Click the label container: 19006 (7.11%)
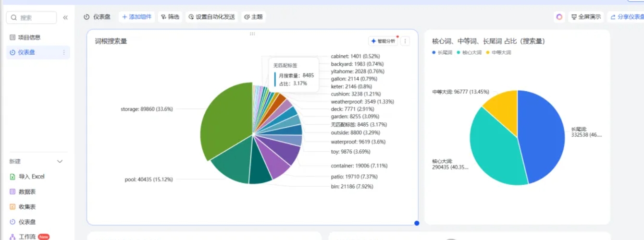Viewport: 644px width, 240px height. 359,166
